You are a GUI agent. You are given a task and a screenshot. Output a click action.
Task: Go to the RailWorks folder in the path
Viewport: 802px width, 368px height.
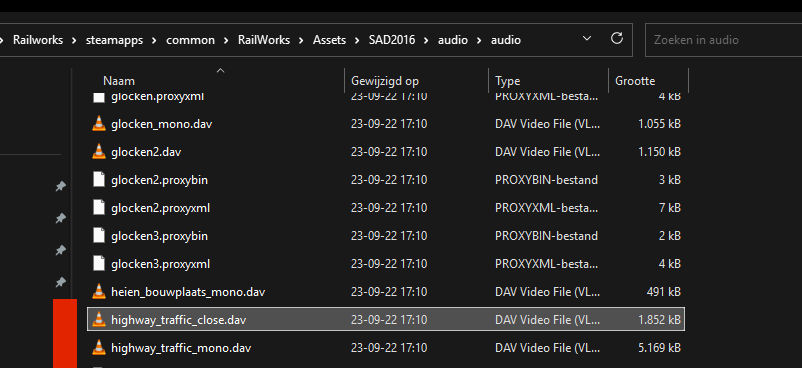click(x=263, y=40)
